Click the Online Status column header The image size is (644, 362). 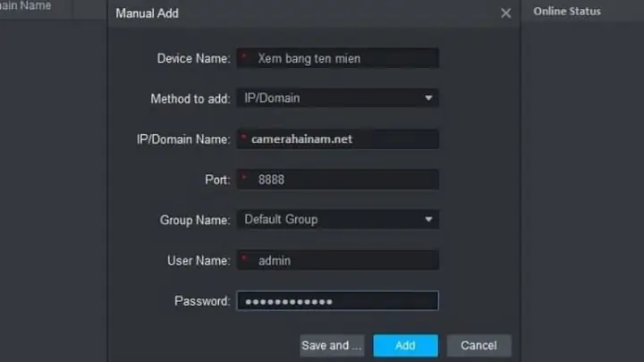click(x=567, y=11)
